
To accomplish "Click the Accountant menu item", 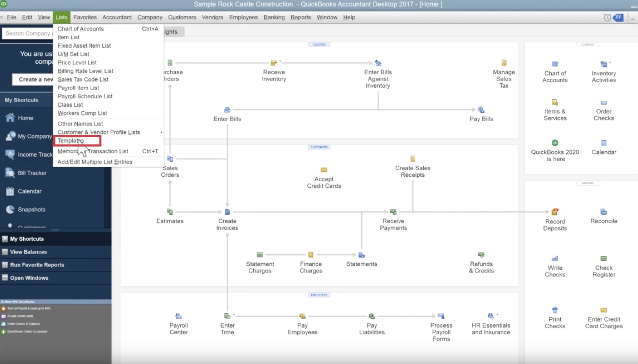I will tap(117, 17).
